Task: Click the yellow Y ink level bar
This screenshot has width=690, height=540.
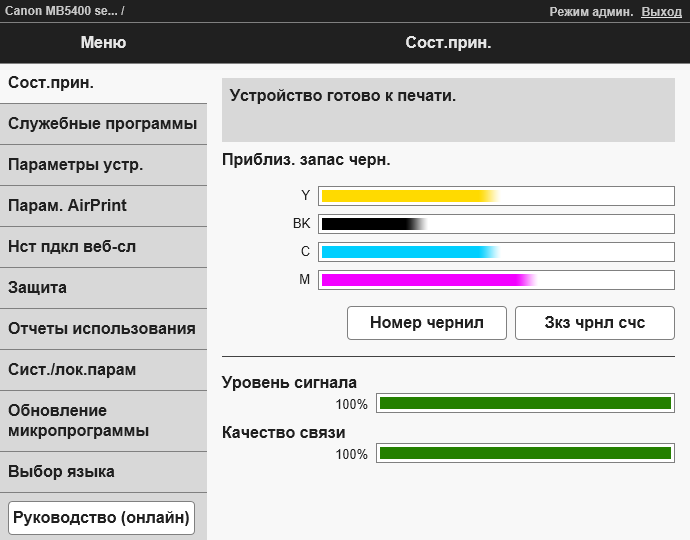Action: pos(496,196)
